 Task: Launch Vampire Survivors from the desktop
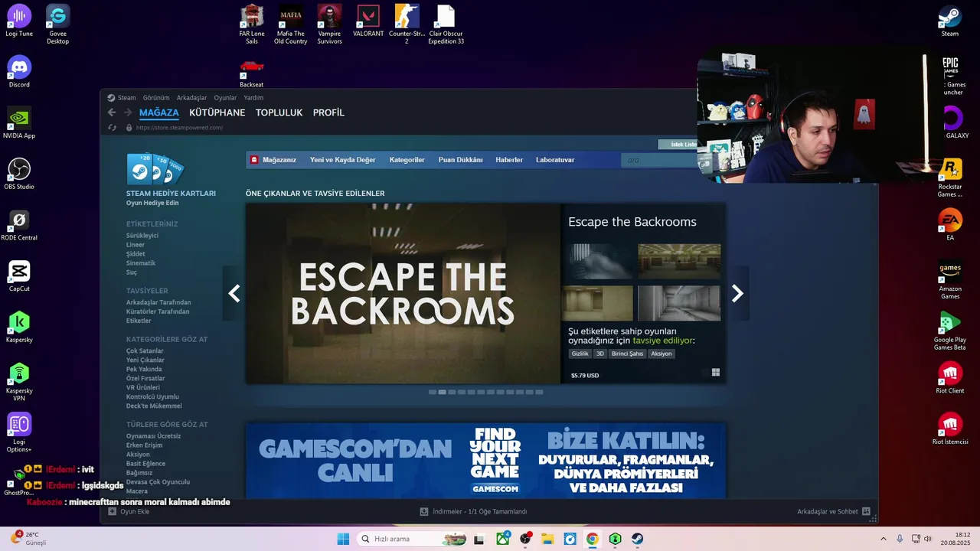[329, 24]
